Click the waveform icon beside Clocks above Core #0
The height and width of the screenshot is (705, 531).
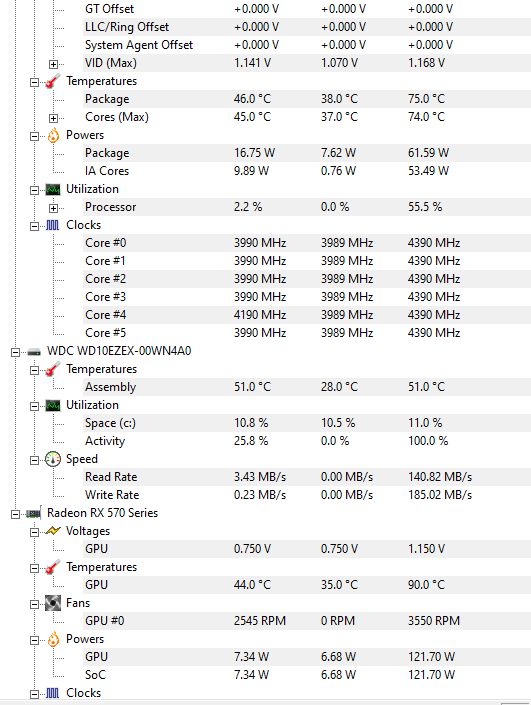(53, 225)
